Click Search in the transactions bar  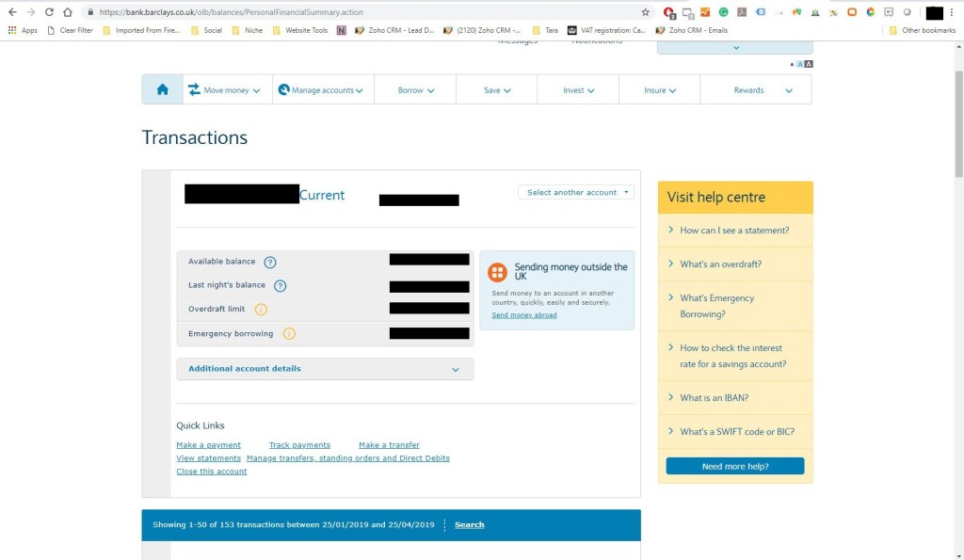click(x=469, y=525)
